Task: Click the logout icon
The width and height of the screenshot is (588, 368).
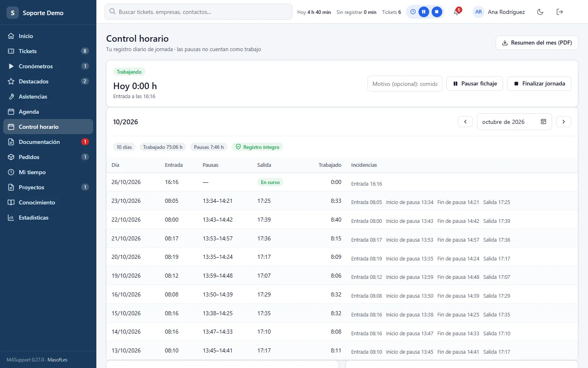Action: (x=560, y=12)
